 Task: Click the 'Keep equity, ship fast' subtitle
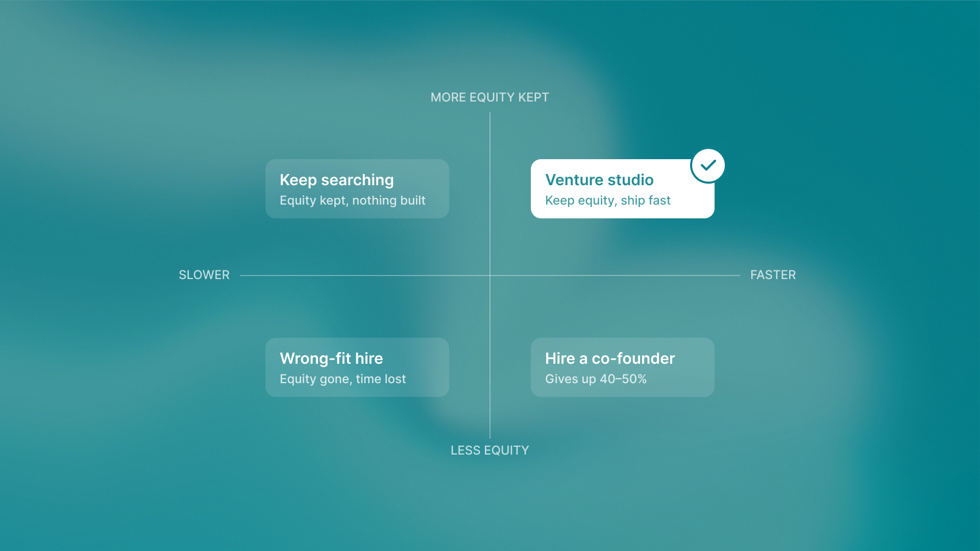[608, 201]
